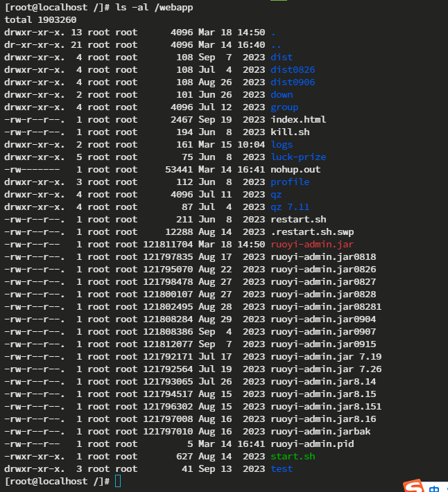Click the start.sh executable filename
448x492 pixels.
pyautogui.click(x=293, y=456)
